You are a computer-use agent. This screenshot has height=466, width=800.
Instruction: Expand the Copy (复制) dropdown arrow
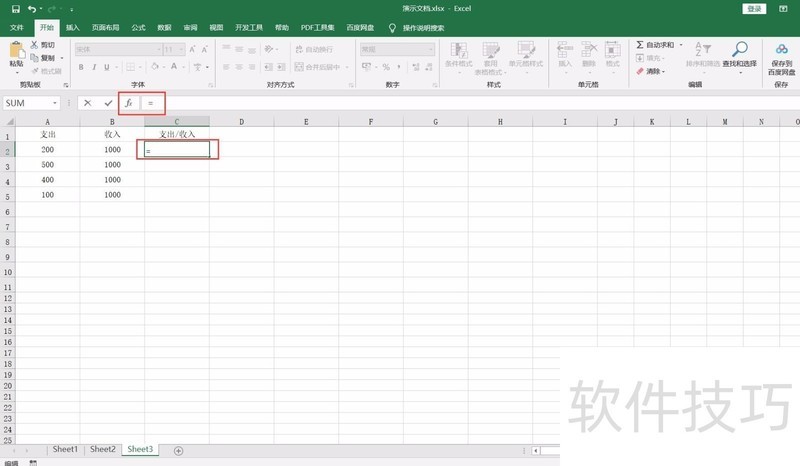pos(62,58)
